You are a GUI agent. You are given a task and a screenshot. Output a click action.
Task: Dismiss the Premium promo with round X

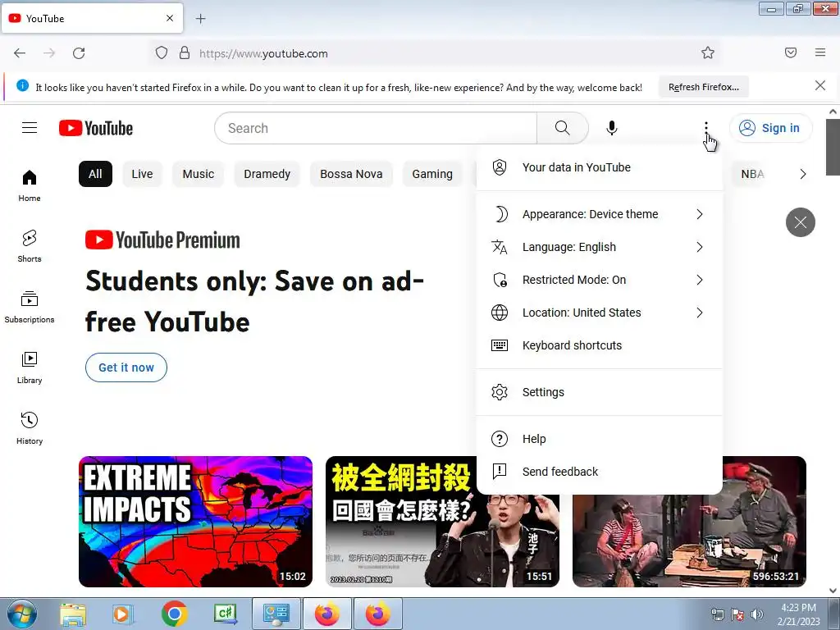point(801,222)
